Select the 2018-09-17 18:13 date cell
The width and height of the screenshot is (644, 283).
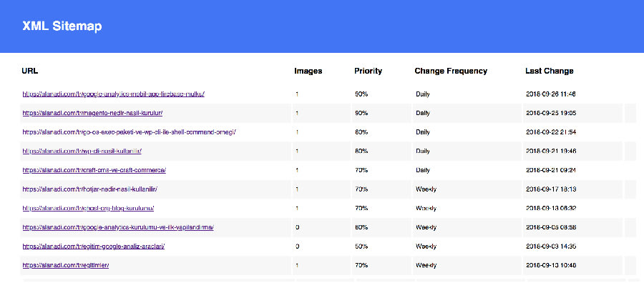(551, 189)
